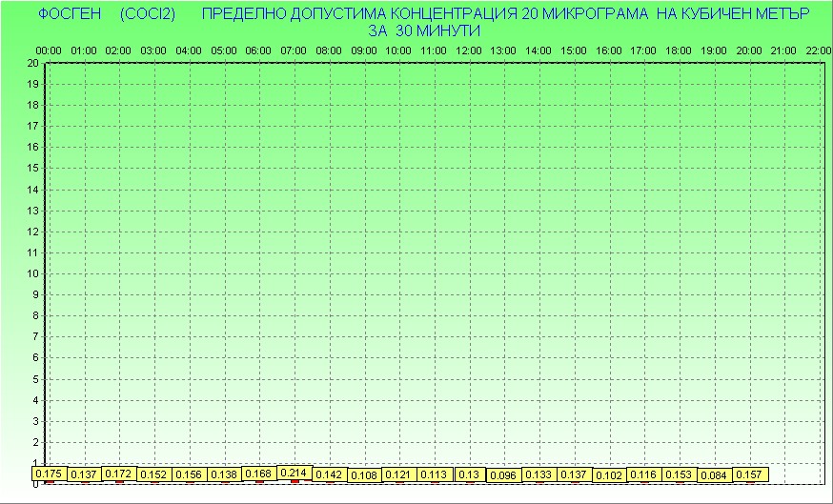
Task: Click the 20:00 time axis label
Action: pyautogui.click(x=748, y=51)
